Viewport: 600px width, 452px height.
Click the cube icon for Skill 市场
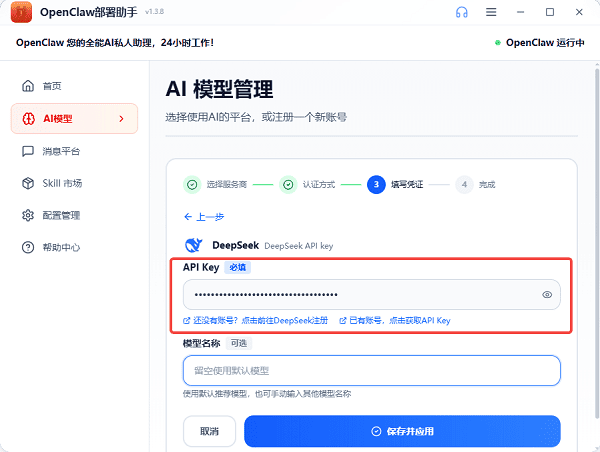click(28, 183)
